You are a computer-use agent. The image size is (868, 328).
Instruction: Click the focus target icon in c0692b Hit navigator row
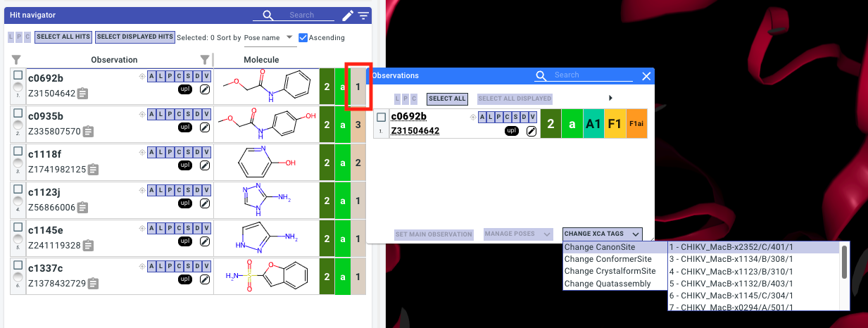click(142, 76)
